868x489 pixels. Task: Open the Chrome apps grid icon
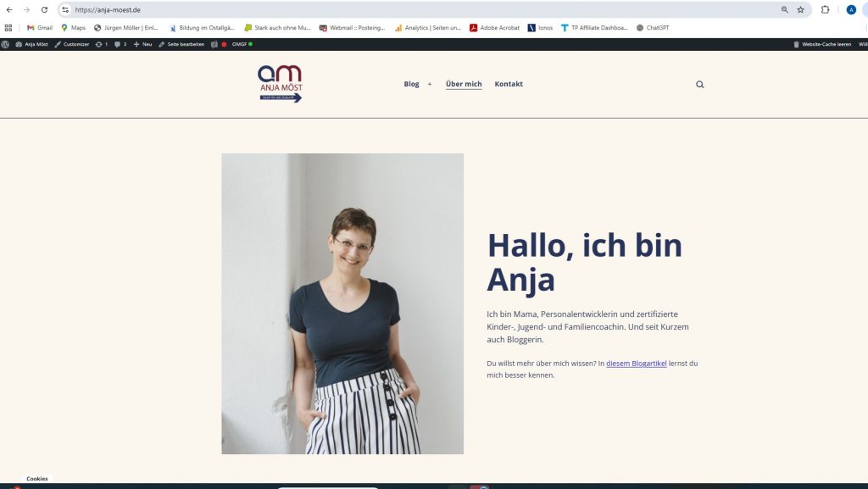coord(8,28)
